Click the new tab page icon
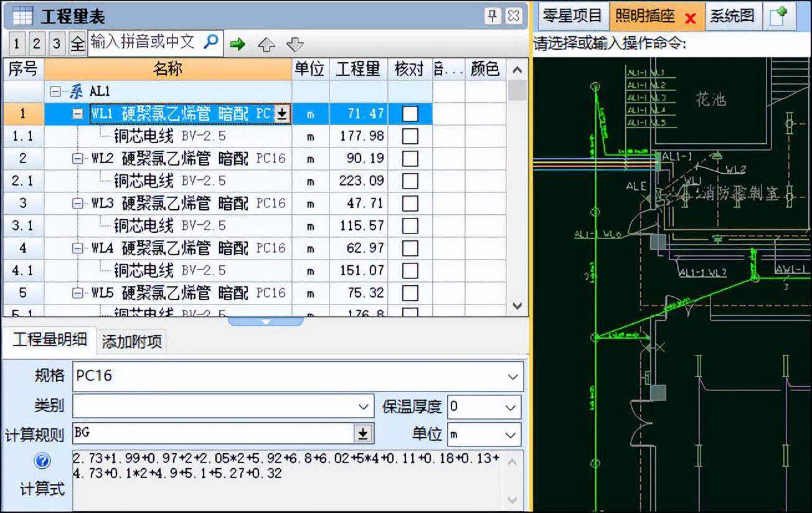The image size is (812, 513). pyautogui.click(x=779, y=16)
